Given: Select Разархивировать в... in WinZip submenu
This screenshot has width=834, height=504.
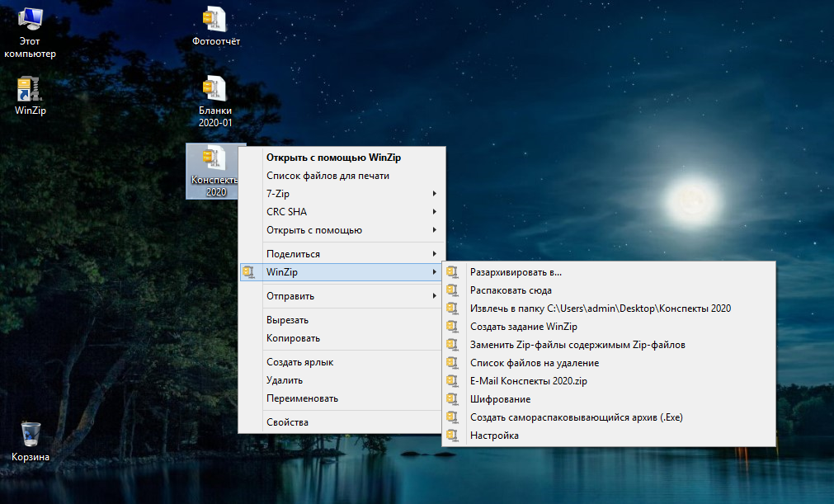Looking at the screenshot, I should [x=609, y=272].
